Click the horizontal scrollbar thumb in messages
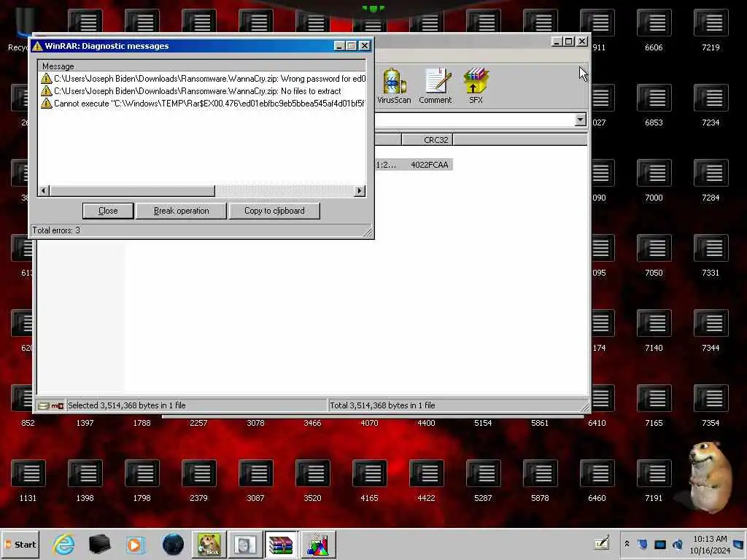 tap(132, 191)
